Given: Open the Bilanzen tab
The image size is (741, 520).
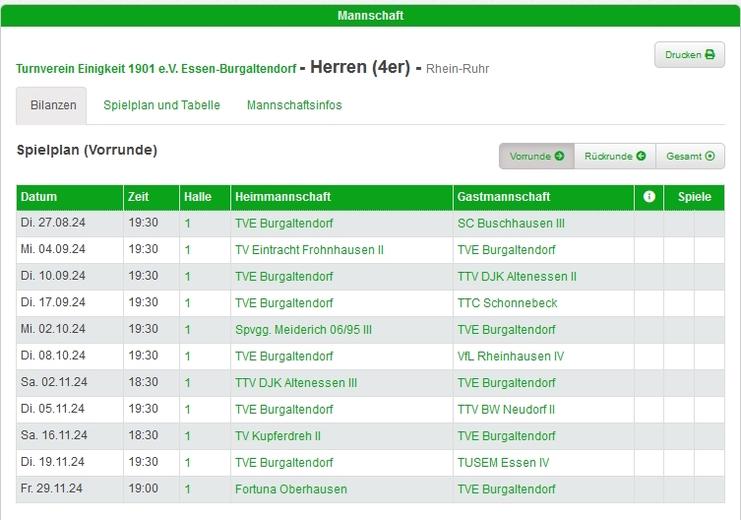Looking at the screenshot, I should [52, 105].
